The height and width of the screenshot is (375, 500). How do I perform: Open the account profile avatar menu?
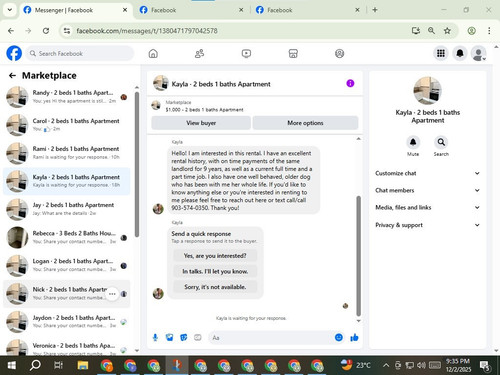pos(478,53)
